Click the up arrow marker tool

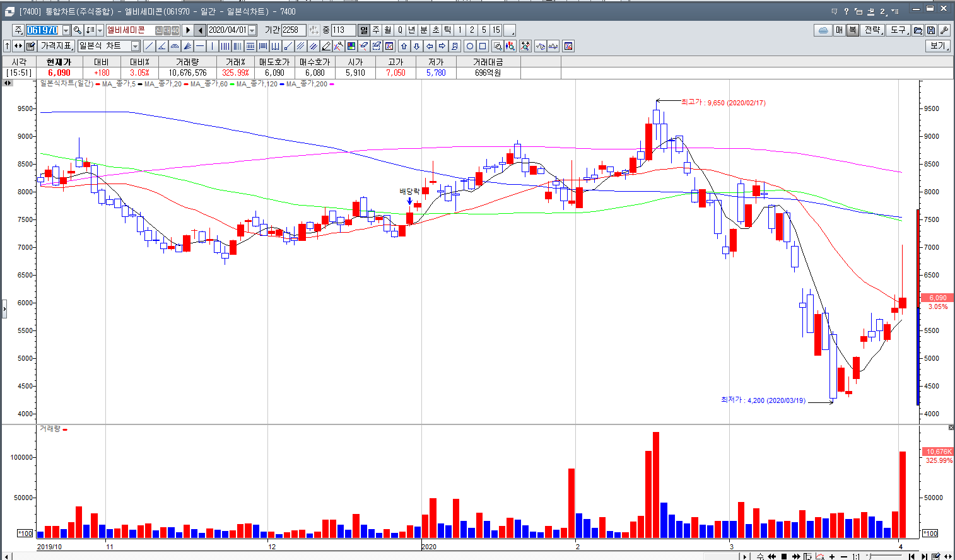(404, 46)
